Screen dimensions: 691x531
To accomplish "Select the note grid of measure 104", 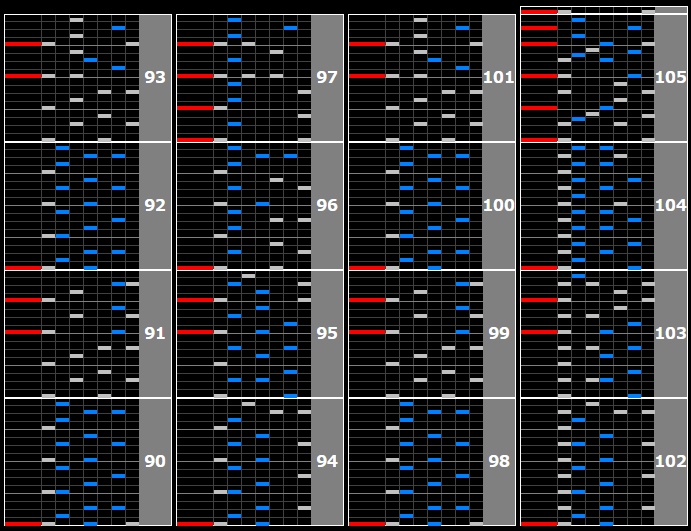I will 588,206.
